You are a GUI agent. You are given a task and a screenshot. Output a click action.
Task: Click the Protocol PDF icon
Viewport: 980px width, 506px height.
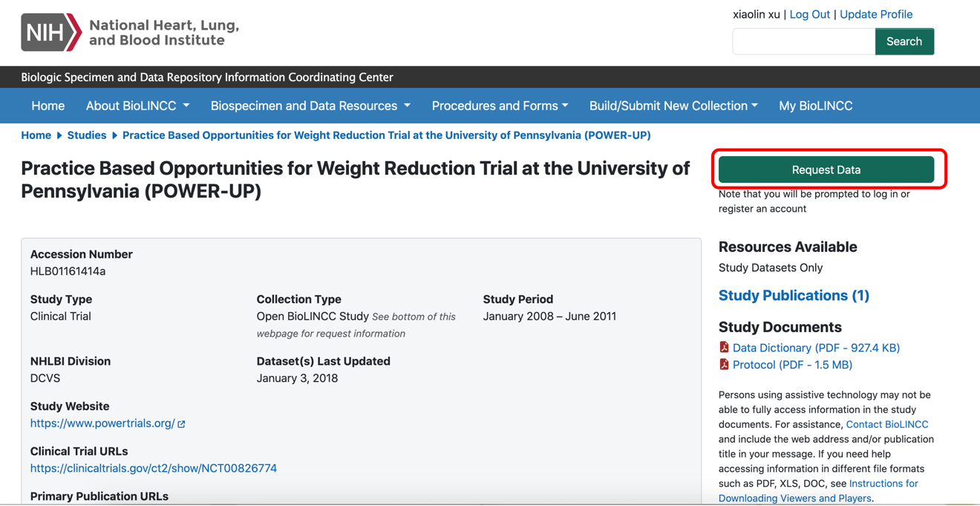pos(724,364)
